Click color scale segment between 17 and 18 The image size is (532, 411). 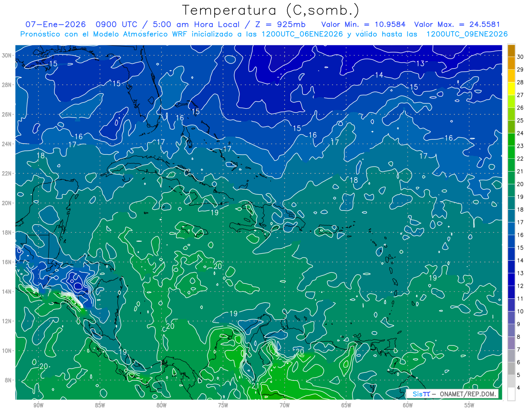click(511, 216)
